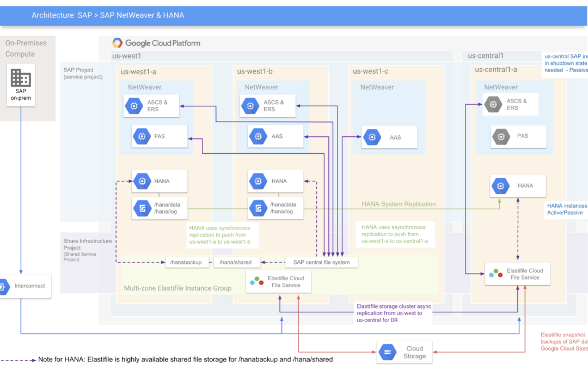
Task: Click the us-west1 region label
Action: (126, 56)
